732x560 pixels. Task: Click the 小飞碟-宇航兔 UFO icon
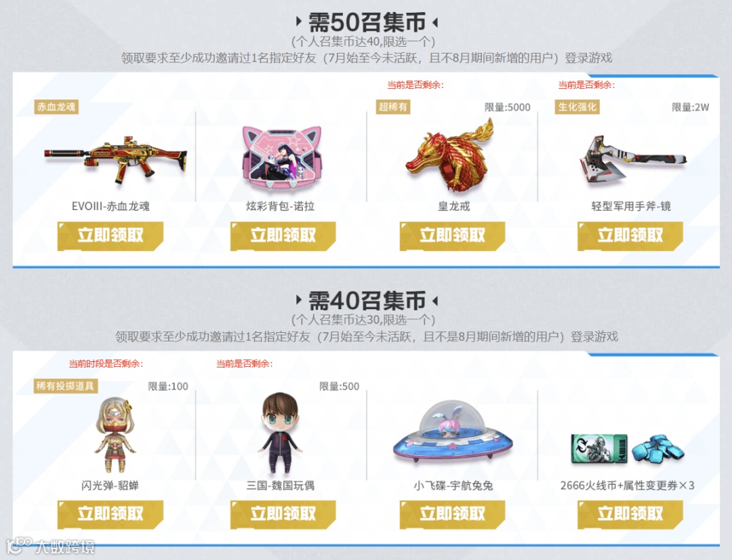pyautogui.click(x=453, y=430)
